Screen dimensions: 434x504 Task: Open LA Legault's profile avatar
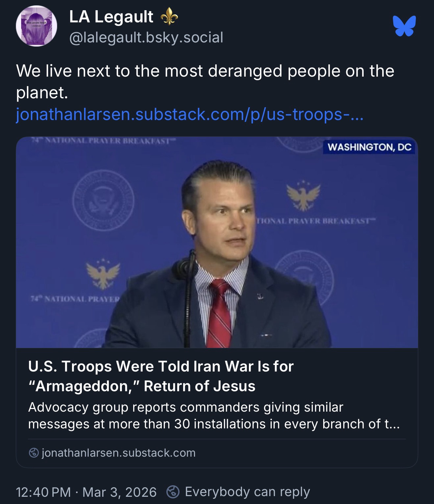coord(36,27)
